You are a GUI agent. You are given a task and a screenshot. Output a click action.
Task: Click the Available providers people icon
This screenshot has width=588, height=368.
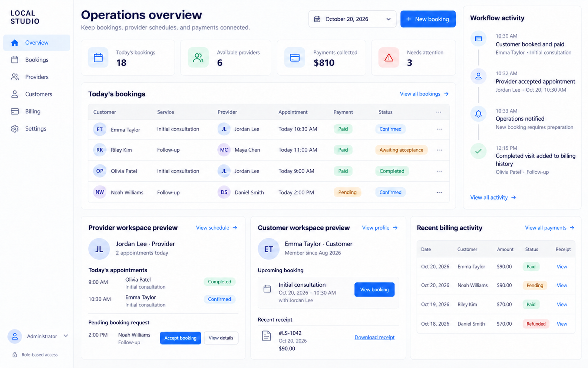pyautogui.click(x=198, y=57)
